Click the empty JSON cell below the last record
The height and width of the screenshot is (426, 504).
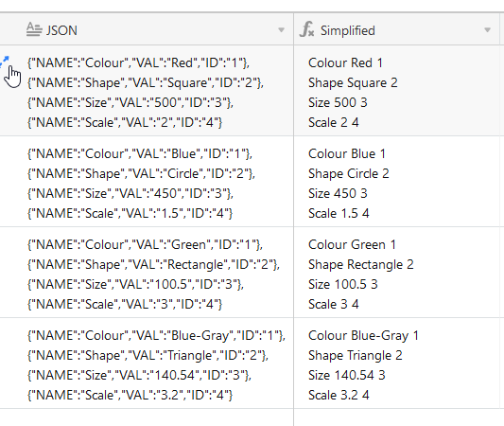[x=147, y=417]
